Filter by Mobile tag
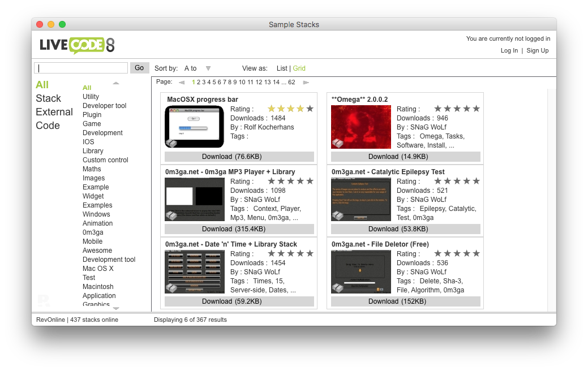Viewport: 588px width, 371px height. [x=92, y=241]
